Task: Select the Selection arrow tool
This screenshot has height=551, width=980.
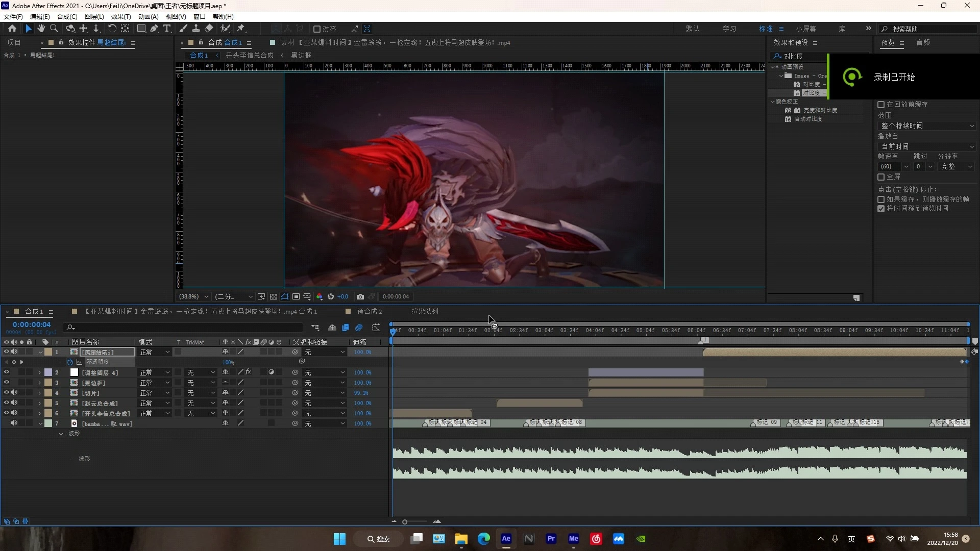Action: [29, 29]
